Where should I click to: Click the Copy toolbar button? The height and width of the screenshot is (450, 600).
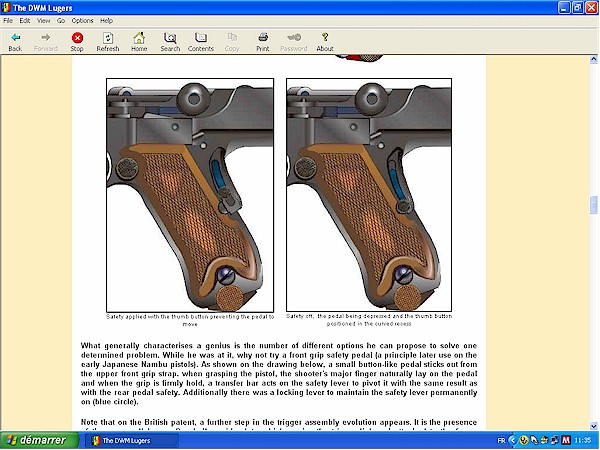[232, 42]
